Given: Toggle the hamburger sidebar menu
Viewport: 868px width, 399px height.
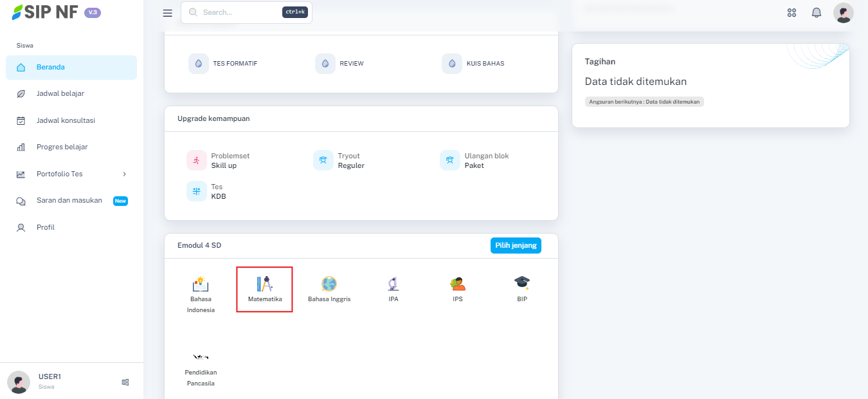Looking at the screenshot, I should coord(168,13).
